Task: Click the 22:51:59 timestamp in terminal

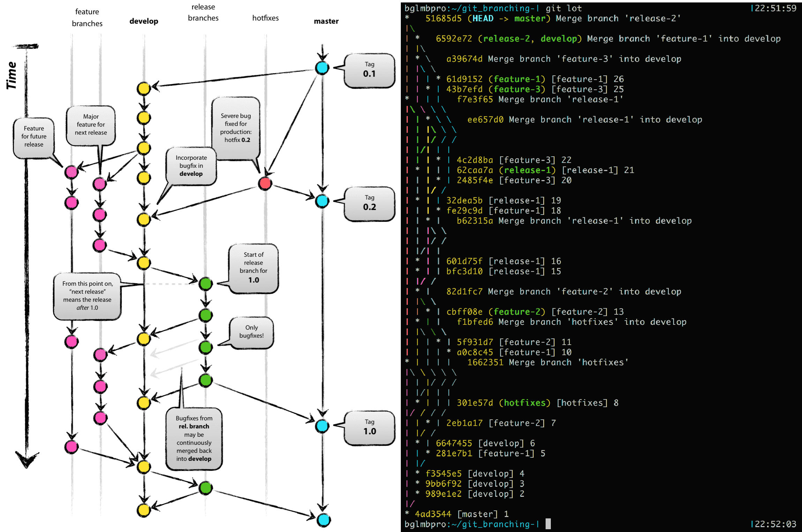Action: pos(775,8)
